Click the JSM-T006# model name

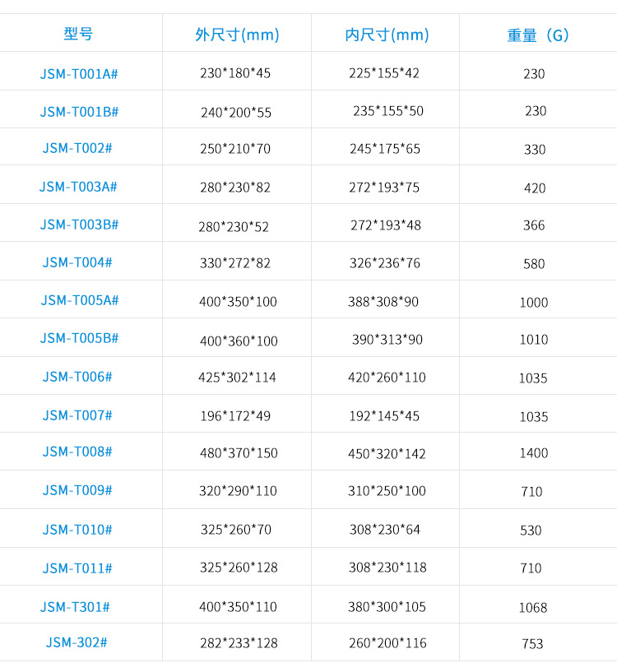(77, 377)
